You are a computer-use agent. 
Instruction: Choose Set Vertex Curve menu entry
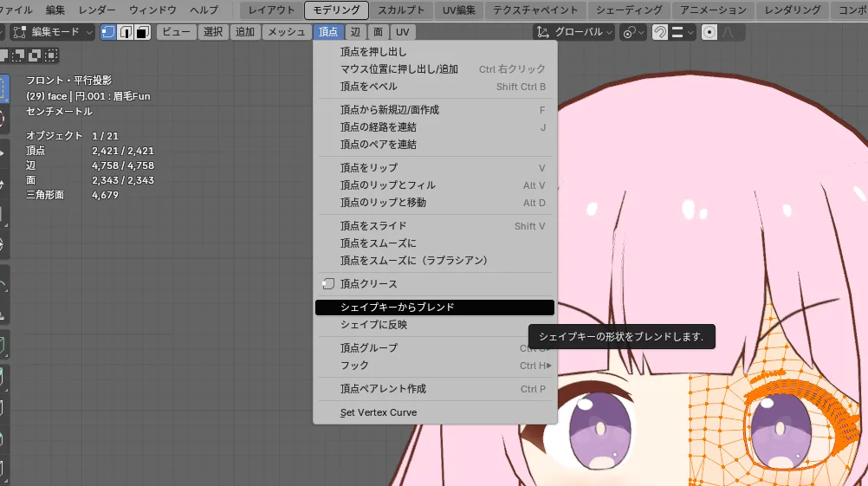435,412
